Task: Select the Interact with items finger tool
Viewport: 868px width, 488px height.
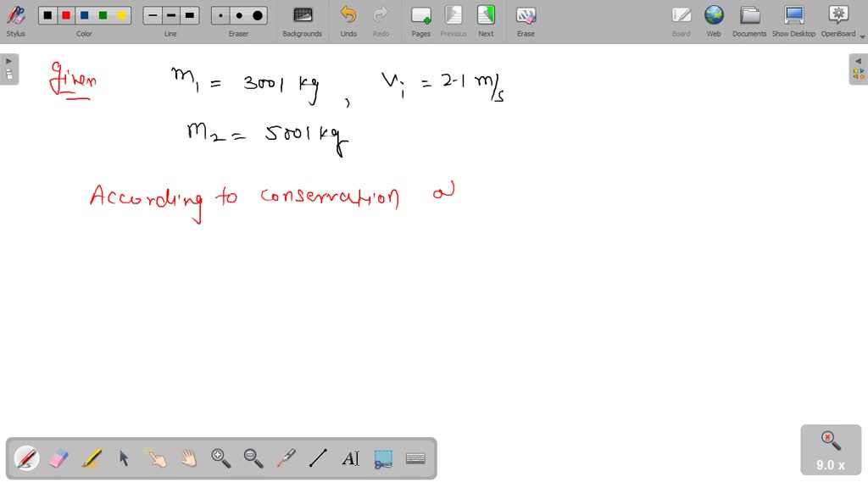Action: coord(156,458)
